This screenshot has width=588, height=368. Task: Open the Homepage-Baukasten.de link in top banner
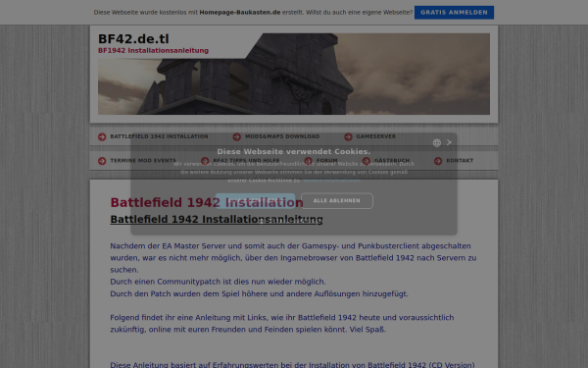[240, 13]
